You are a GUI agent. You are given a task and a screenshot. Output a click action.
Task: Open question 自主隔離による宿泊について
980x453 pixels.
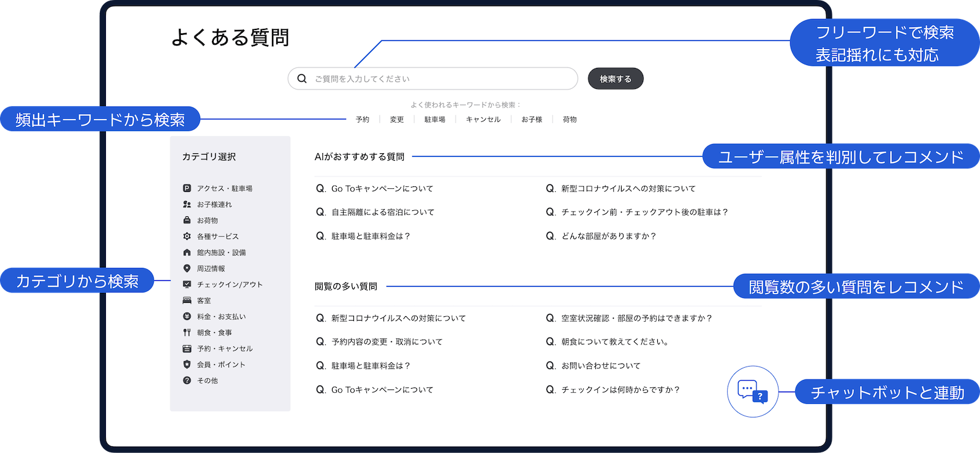tap(383, 212)
